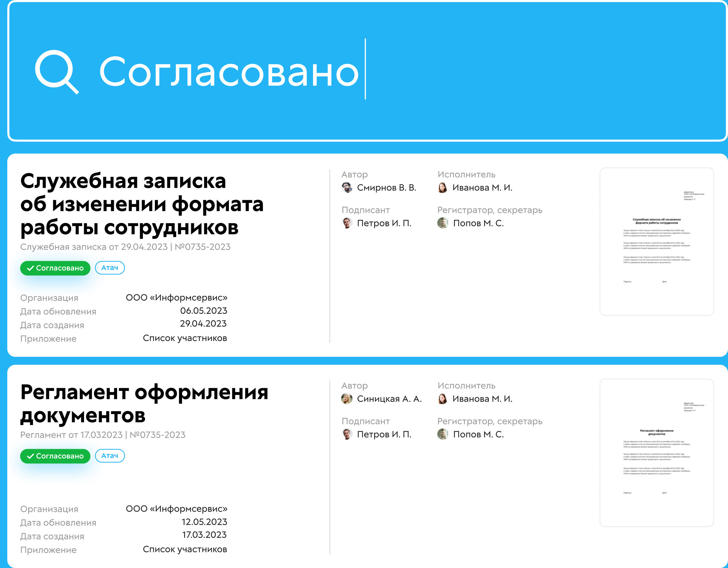This screenshot has height=568, width=728.
Task: Click Иванова М. И. avatar in first card
Action: pos(442,188)
